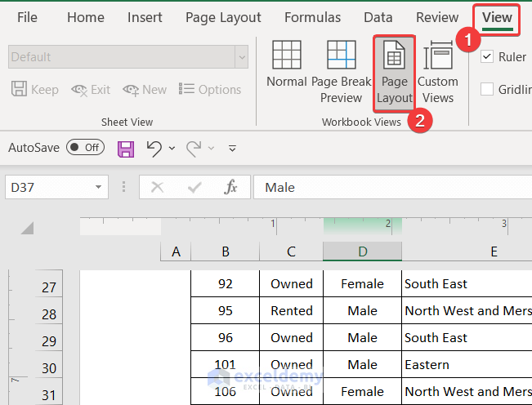Click the Female cell in row 31
The height and width of the screenshot is (405, 532).
tap(362, 391)
